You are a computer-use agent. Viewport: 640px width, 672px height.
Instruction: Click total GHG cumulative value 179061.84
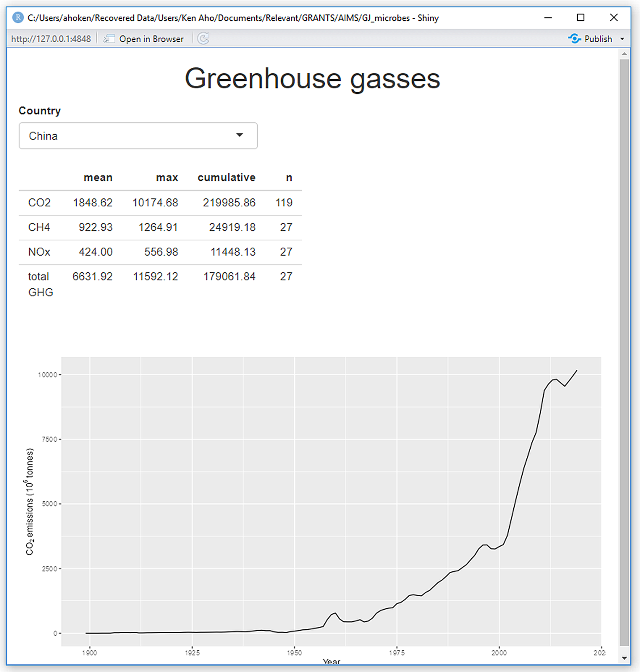coord(230,276)
